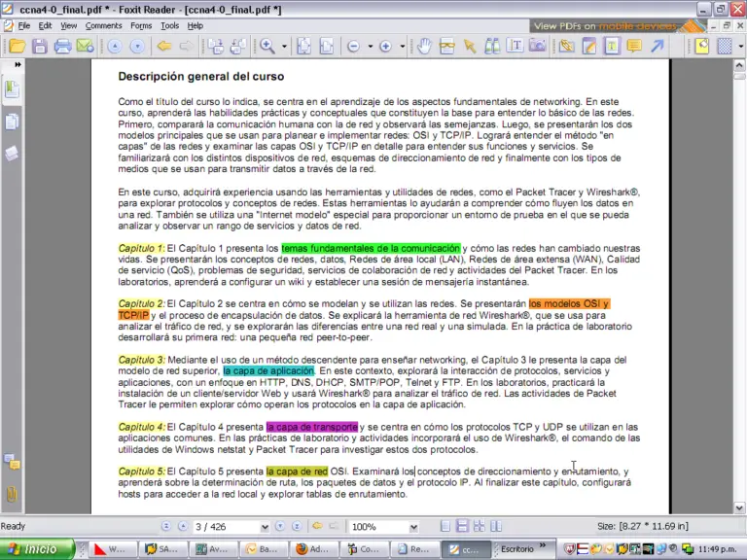747x560 pixels.
Task: Jump to first page in status bar
Action: 165,526
